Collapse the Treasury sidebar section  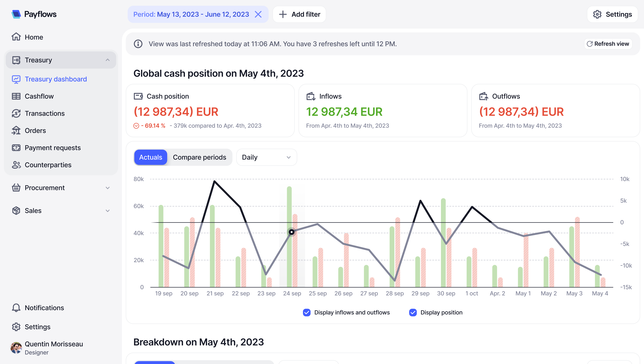(107, 60)
